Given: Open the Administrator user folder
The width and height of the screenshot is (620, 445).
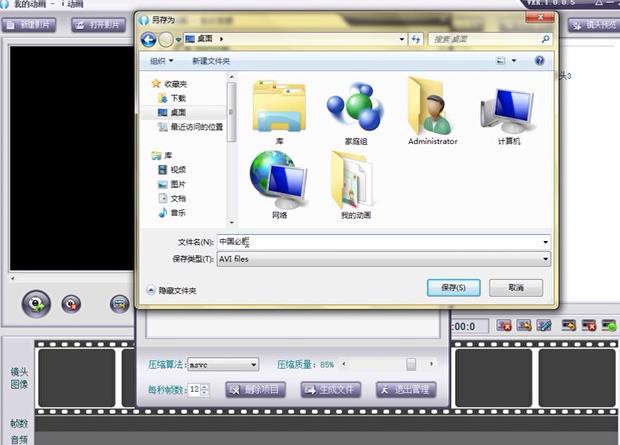Looking at the screenshot, I should 432,107.
